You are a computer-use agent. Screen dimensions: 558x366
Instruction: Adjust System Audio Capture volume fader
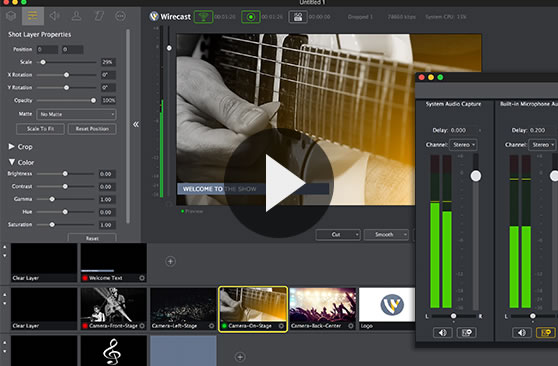(x=476, y=176)
